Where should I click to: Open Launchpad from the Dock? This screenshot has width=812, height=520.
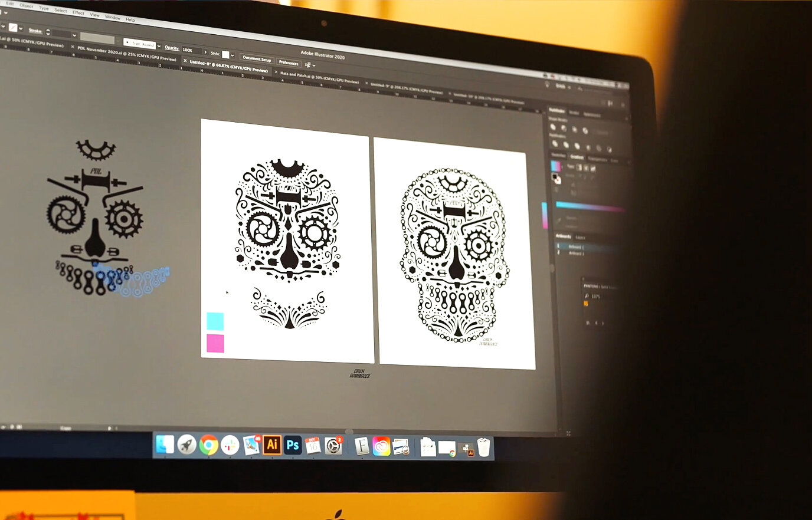click(186, 445)
